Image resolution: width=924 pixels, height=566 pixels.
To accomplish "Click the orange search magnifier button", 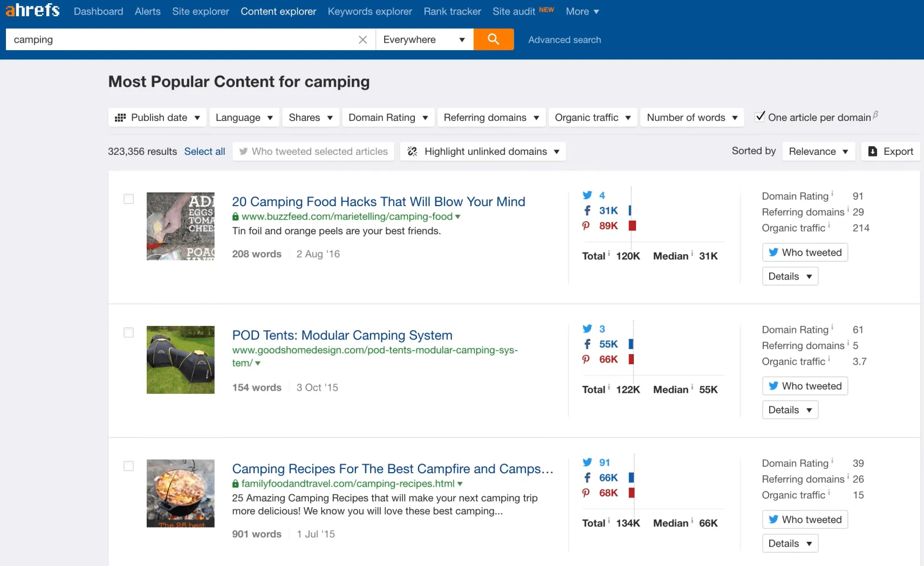I will (493, 39).
